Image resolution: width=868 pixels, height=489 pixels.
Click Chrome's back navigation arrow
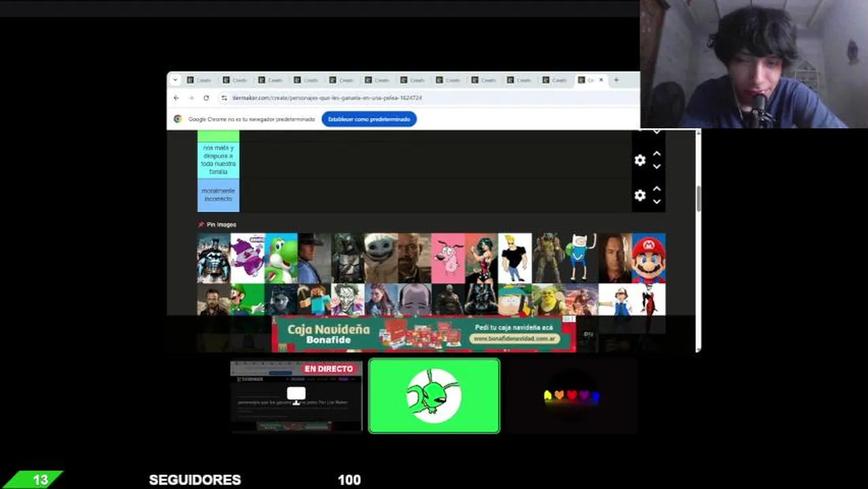[176, 98]
